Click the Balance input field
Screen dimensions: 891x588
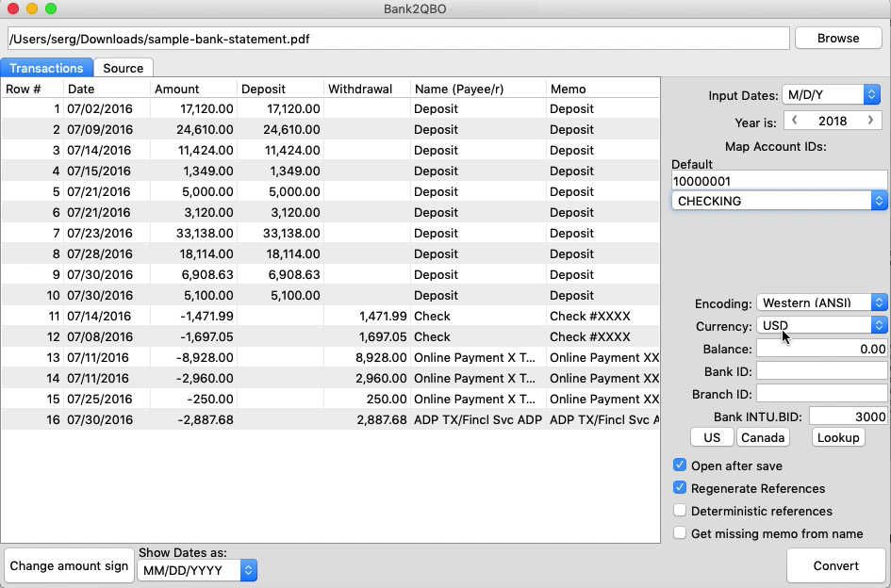point(821,349)
